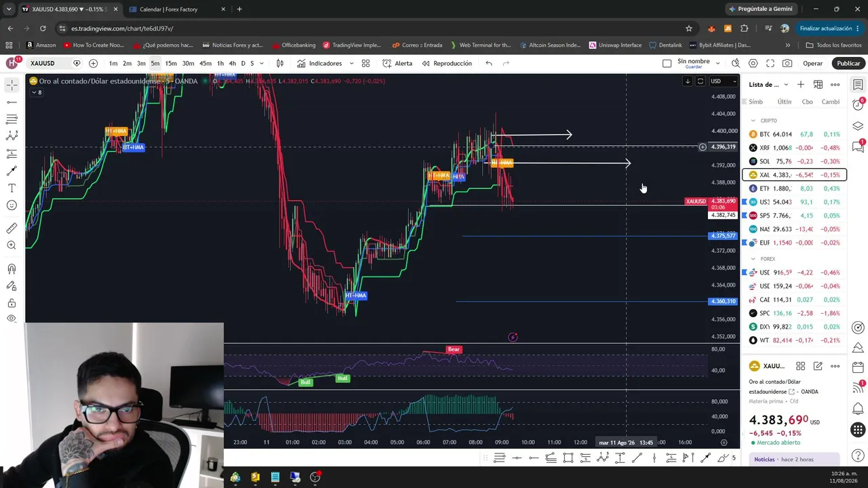Switch to the 15m timeframe

coord(171,63)
